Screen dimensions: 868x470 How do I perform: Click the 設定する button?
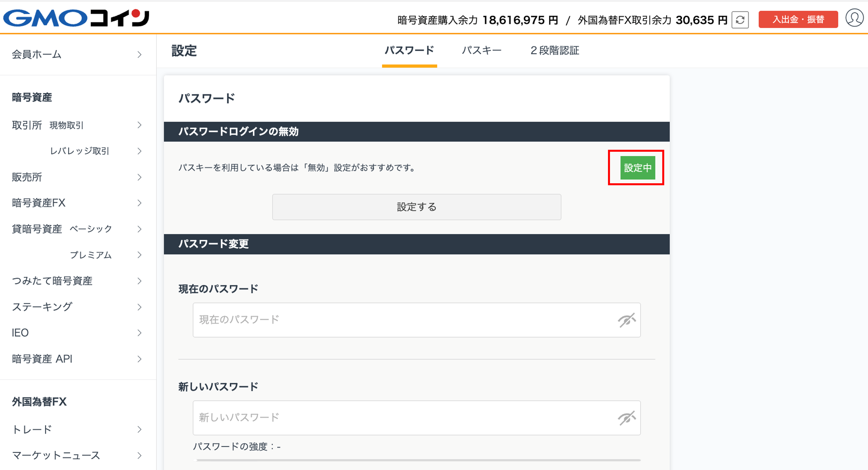tap(416, 207)
